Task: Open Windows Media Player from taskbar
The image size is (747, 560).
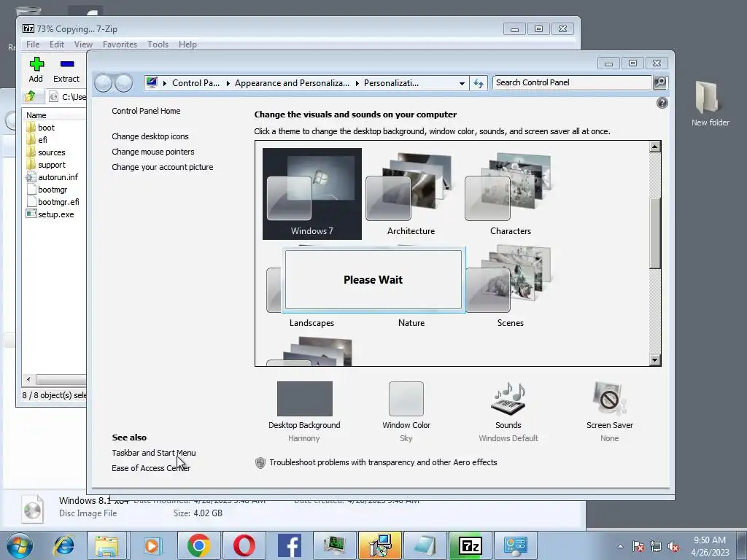Action: (152, 545)
